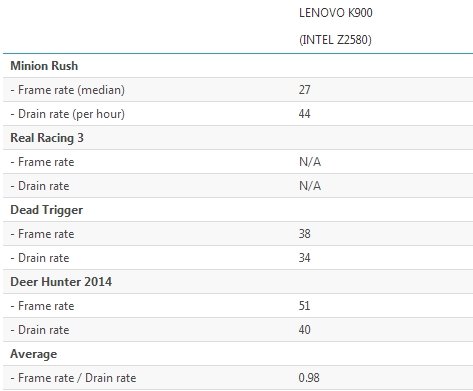Select the Drain rate (per hour) label
This screenshot has height=391, width=473.
point(68,114)
